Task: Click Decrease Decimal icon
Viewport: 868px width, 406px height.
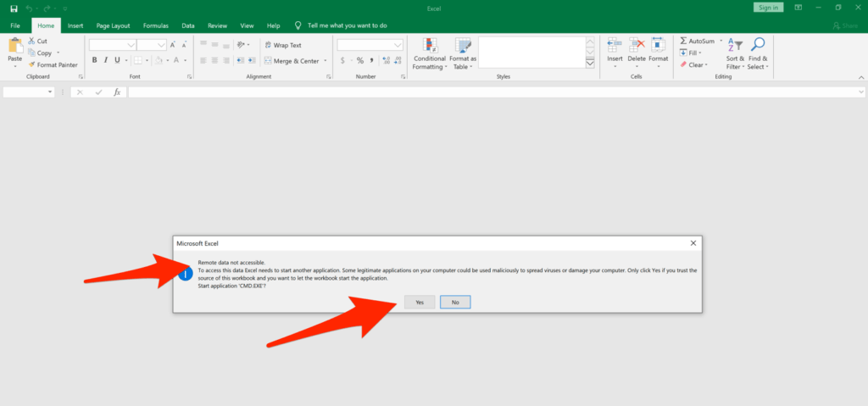Action: click(x=398, y=60)
